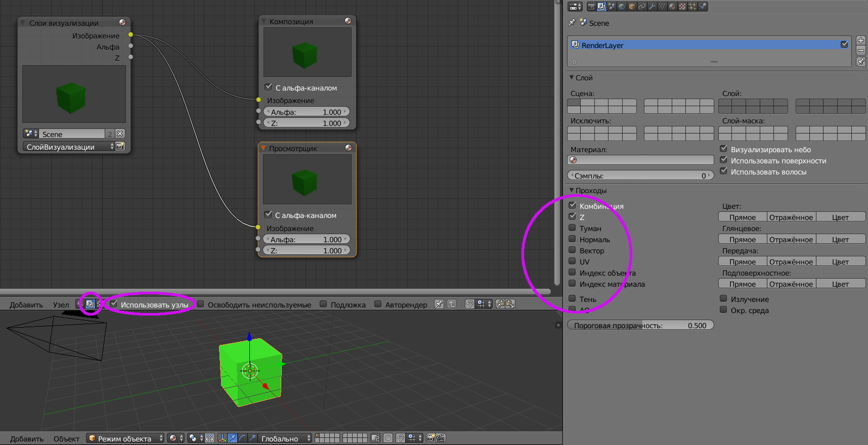Open the Texture properties tab (checker icon)
Viewport: 868px width, 445px height.
click(682, 7)
